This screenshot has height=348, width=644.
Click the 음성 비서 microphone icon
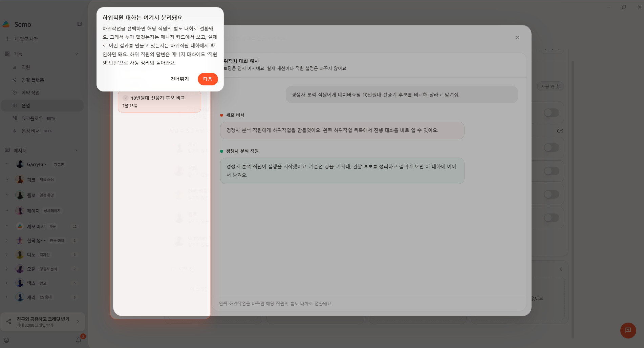click(x=15, y=131)
